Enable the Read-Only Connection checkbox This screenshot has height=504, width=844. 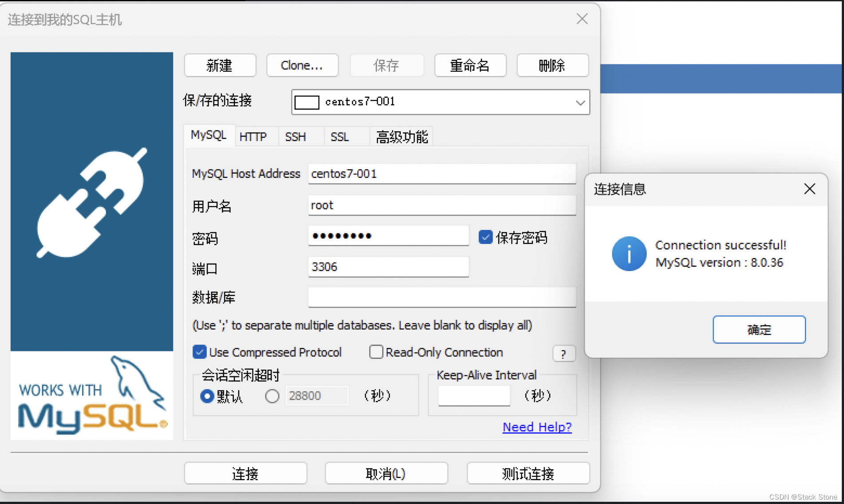coord(376,352)
